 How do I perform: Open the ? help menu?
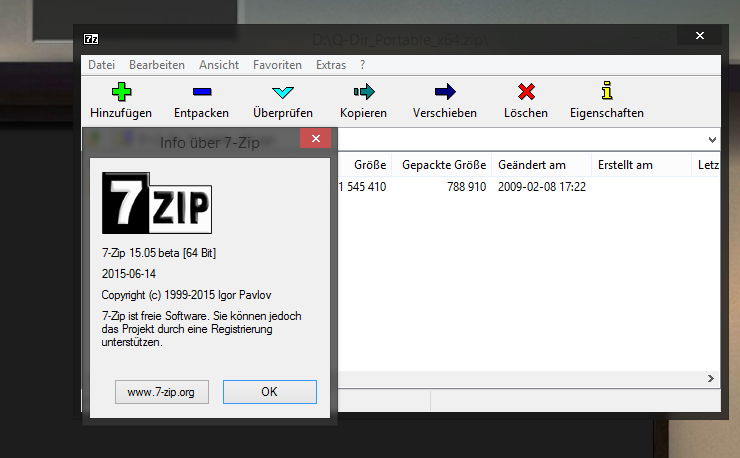click(362, 65)
